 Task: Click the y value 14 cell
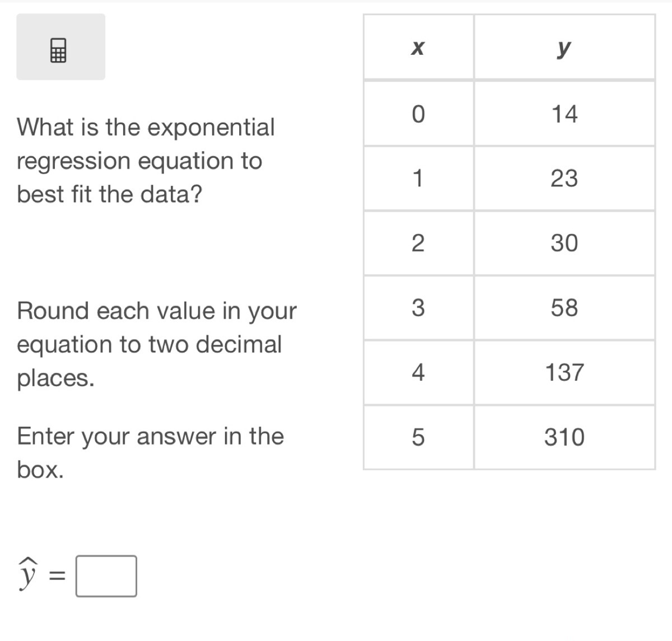point(564,114)
